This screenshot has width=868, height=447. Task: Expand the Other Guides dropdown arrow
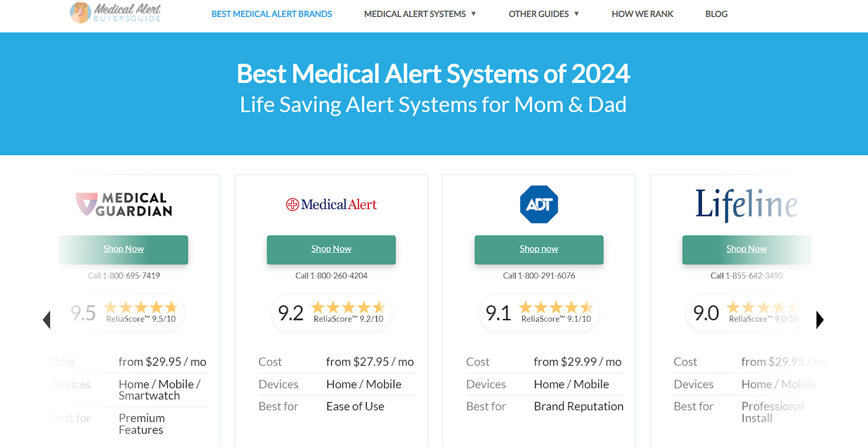(577, 14)
